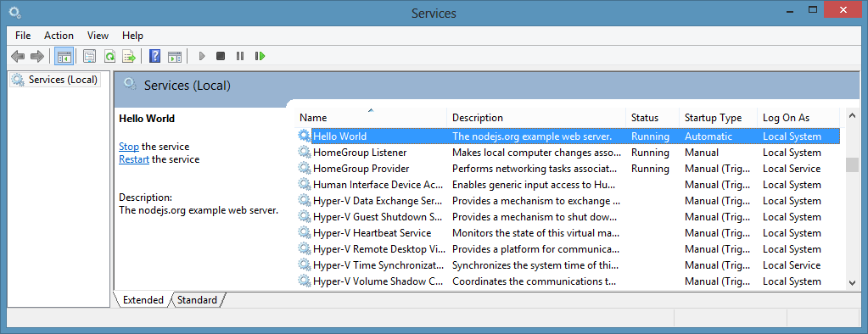Click the Pause Service toolbar icon
Image resolution: width=868 pixels, height=334 pixels.
239,56
